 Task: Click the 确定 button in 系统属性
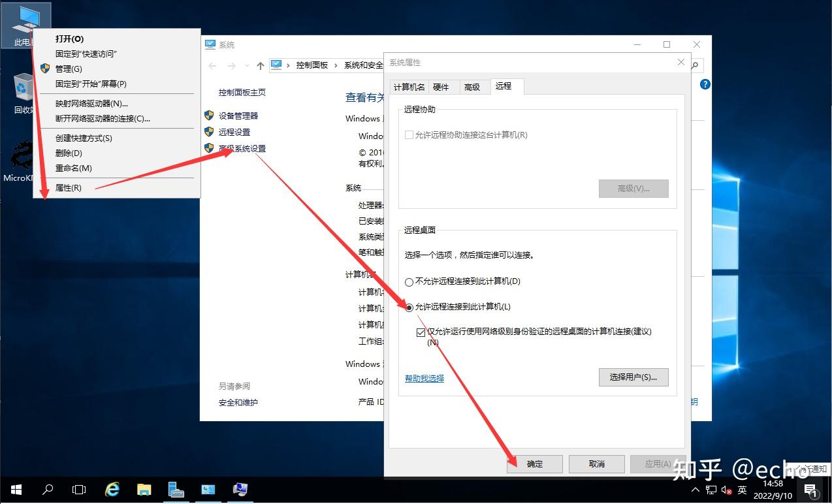[534, 464]
